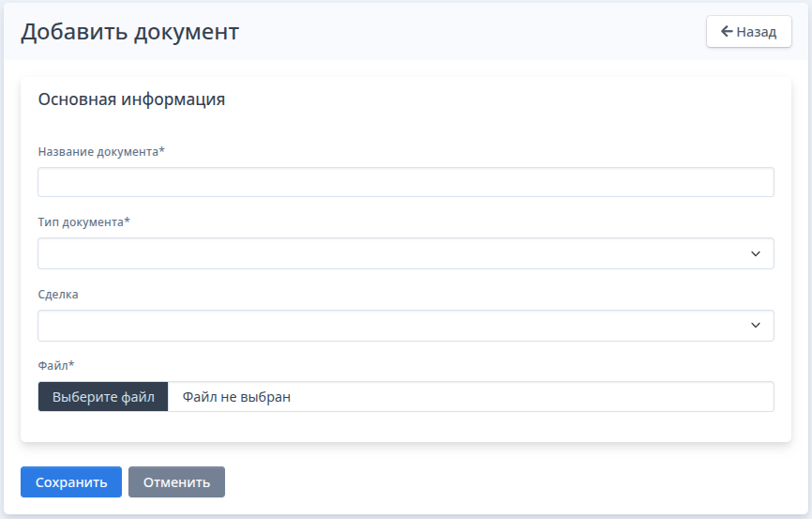This screenshot has height=519, width=812.
Task: Click the Выберите файл button
Action: 103,397
